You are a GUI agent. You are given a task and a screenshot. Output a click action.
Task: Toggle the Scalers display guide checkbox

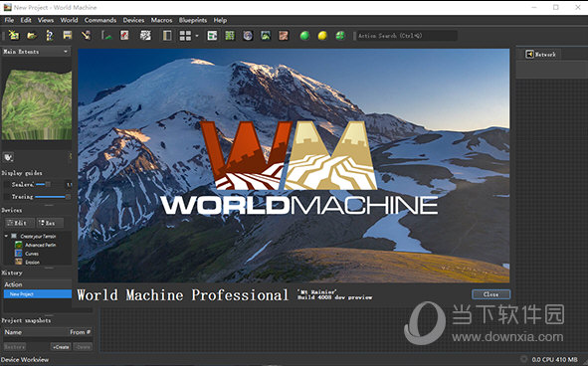7,185
